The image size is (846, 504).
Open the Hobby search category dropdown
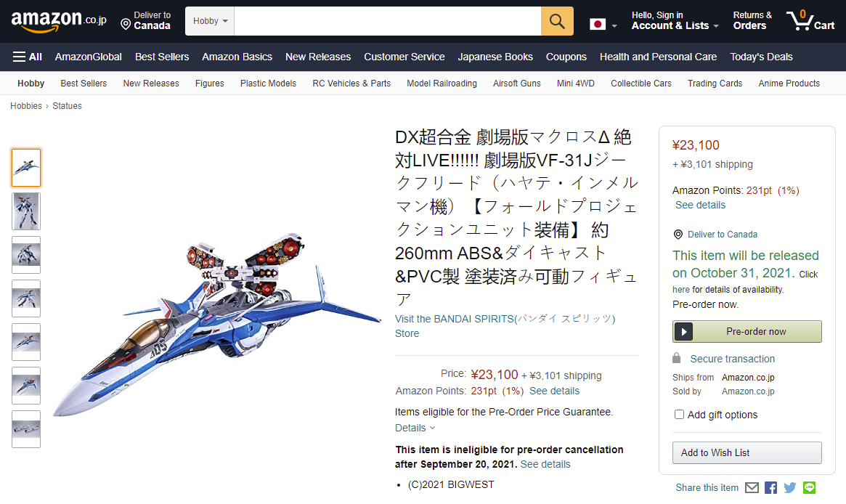210,21
